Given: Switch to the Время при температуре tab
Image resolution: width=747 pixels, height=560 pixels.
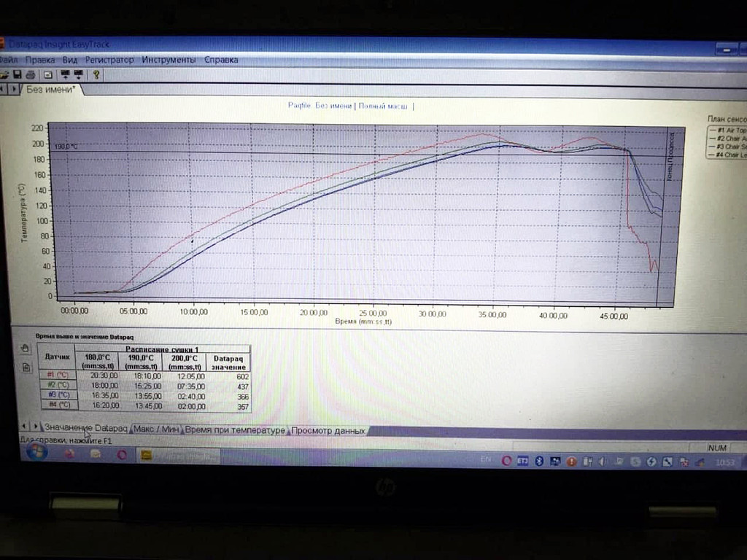Looking at the screenshot, I should (234, 430).
